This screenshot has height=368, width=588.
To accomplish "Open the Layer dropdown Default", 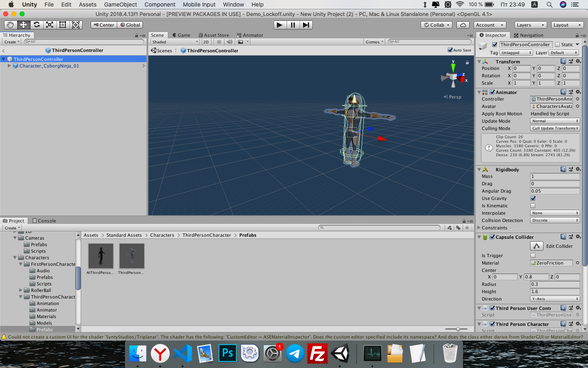I will [564, 52].
